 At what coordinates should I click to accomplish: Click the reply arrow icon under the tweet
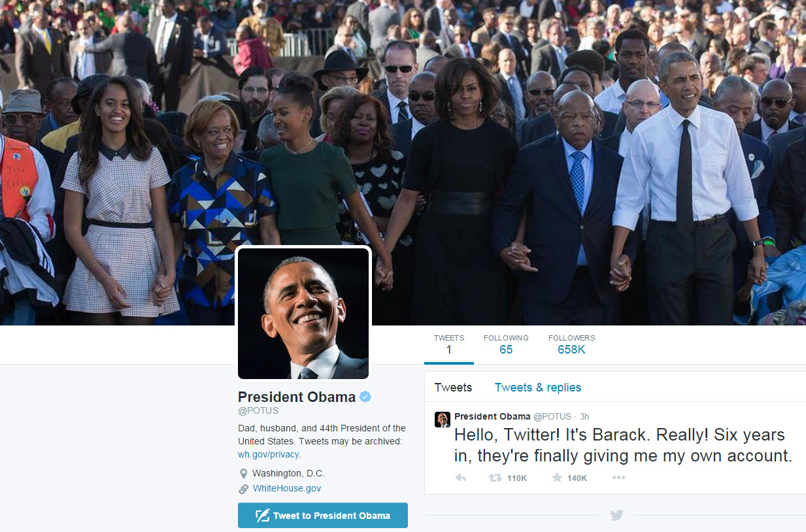pos(460,478)
